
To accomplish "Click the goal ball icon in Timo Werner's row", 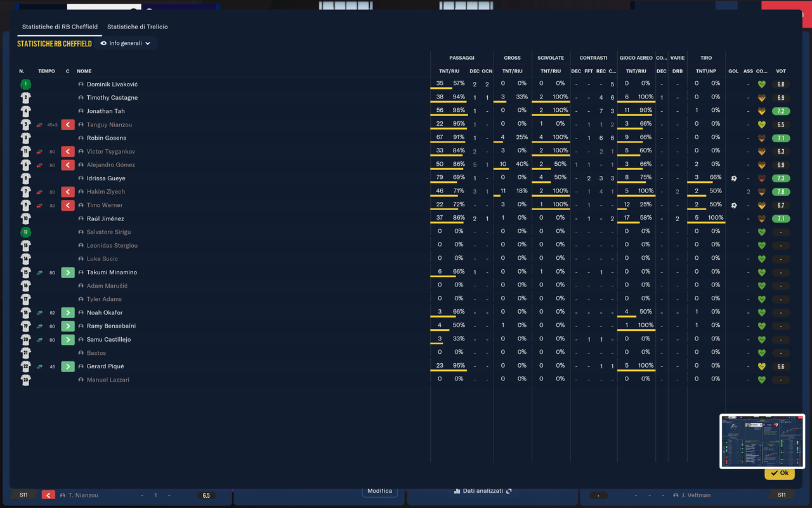I will tap(734, 205).
